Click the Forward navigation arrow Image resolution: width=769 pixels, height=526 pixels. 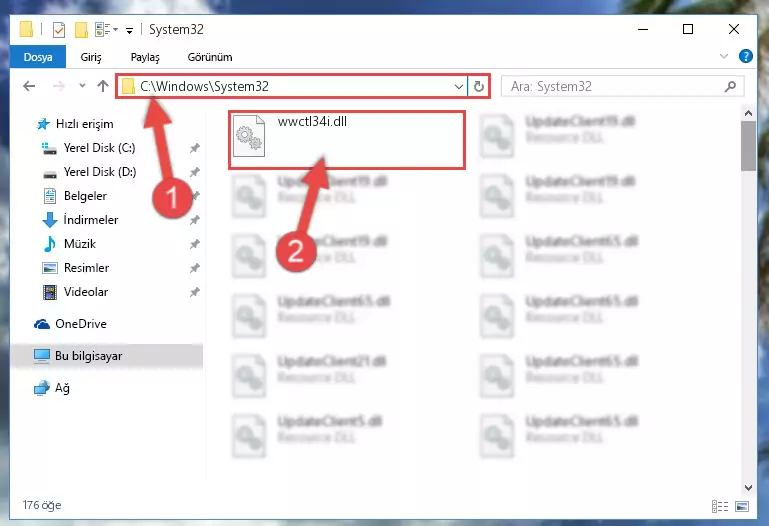(x=58, y=86)
